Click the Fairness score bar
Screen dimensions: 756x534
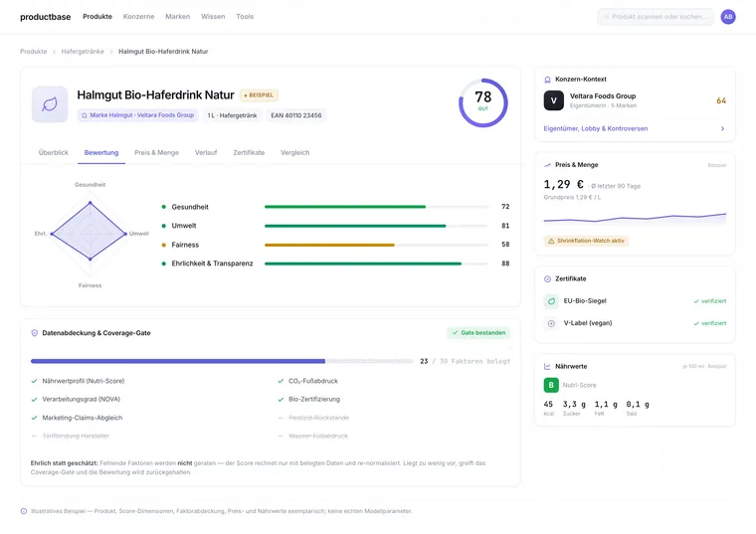pyautogui.click(x=376, y=245)
